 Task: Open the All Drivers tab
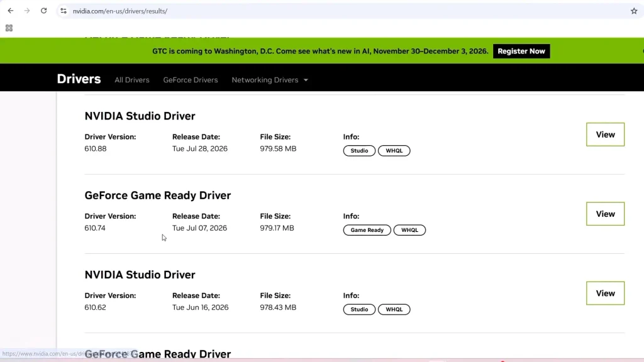132,80
